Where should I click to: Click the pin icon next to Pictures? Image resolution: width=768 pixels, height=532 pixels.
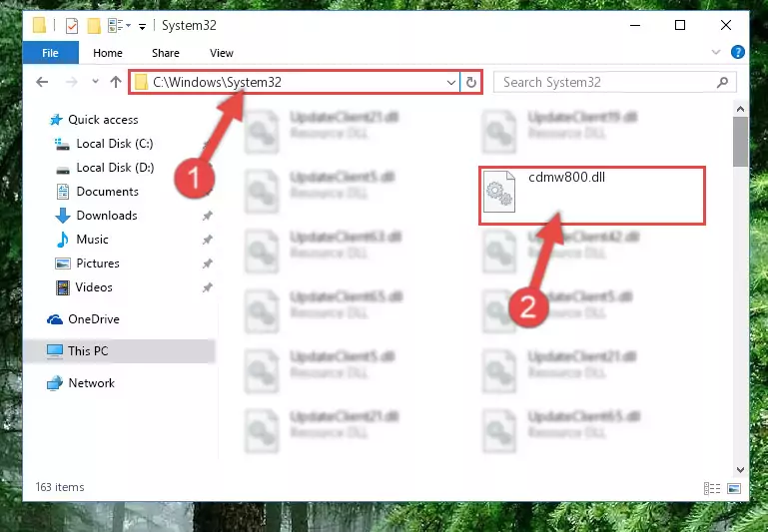(x=207, y=264)
